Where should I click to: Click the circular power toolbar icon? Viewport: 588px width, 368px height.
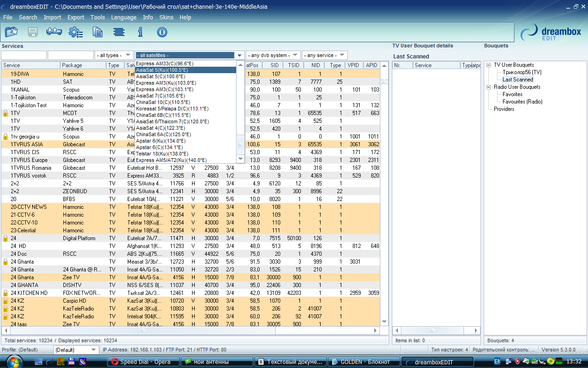point(162,32)
